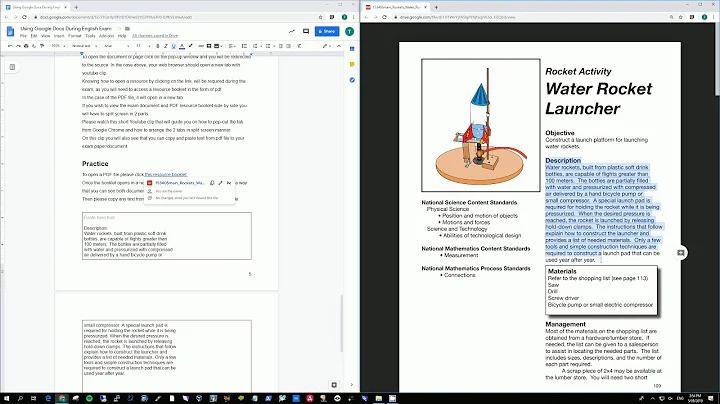
Task: Show the document outline panel
Action: tap(12, 67)
